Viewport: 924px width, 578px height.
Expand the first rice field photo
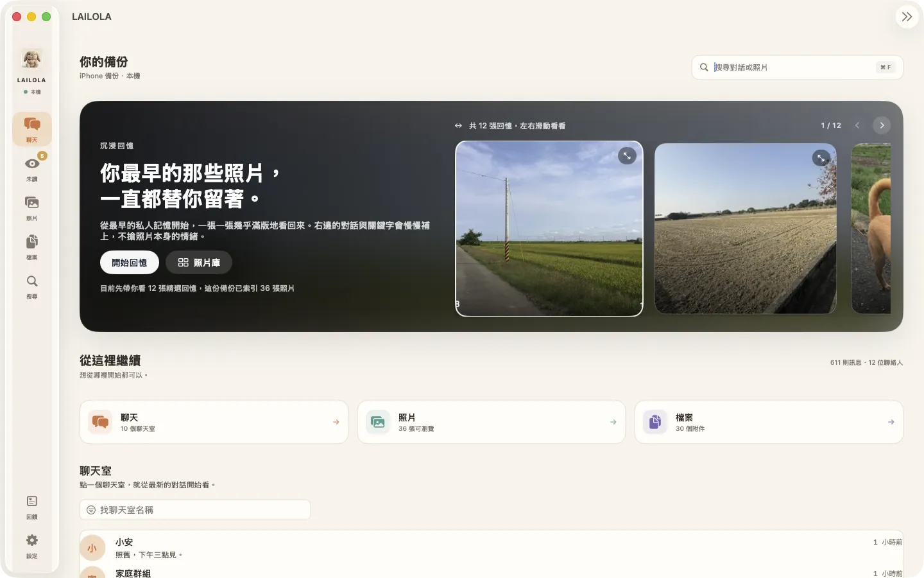click(x=627, y=155)
